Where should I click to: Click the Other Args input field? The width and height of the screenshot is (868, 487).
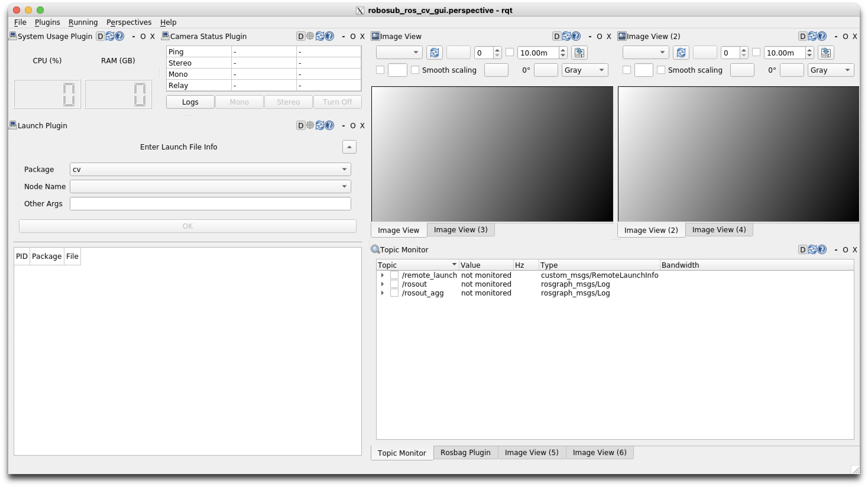tap(210, 204)
